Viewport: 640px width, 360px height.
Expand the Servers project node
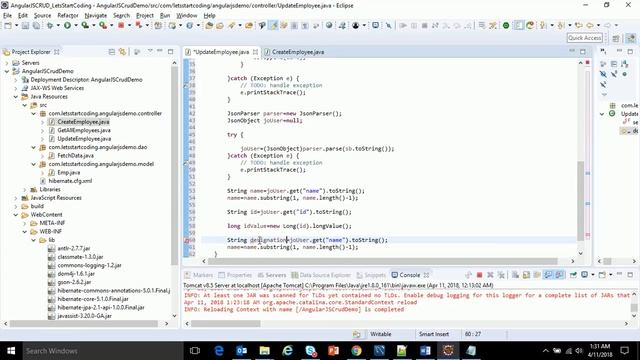[7, 63]
